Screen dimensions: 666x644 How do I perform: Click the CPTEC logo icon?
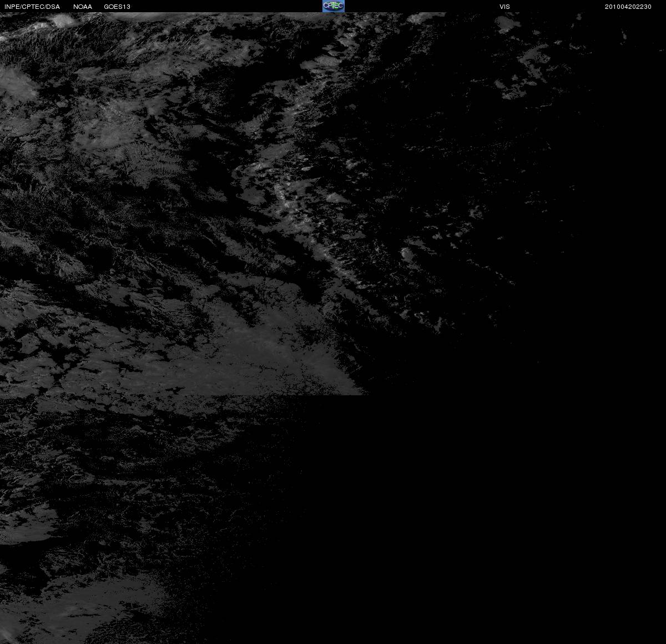[334, 6]
